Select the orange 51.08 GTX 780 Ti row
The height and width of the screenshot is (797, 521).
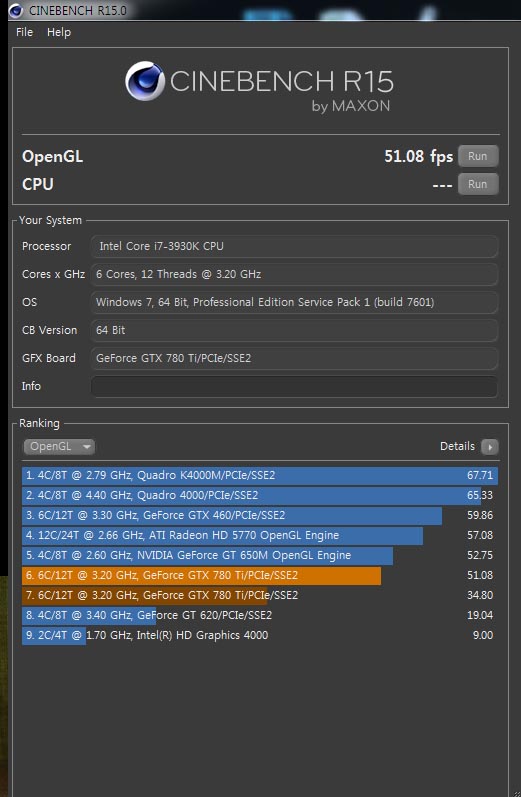tap(260, 575)
